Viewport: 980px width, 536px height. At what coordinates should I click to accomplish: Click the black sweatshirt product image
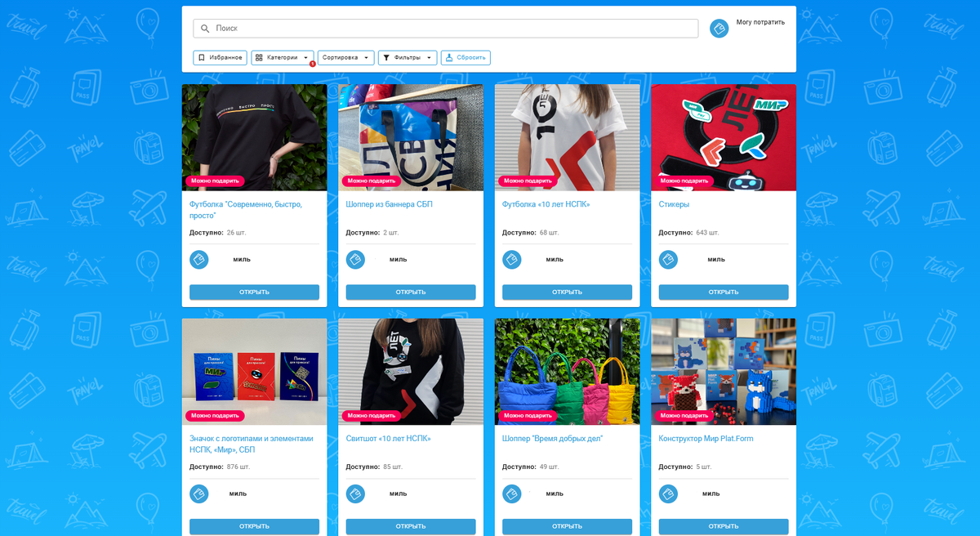coord(411,372)
